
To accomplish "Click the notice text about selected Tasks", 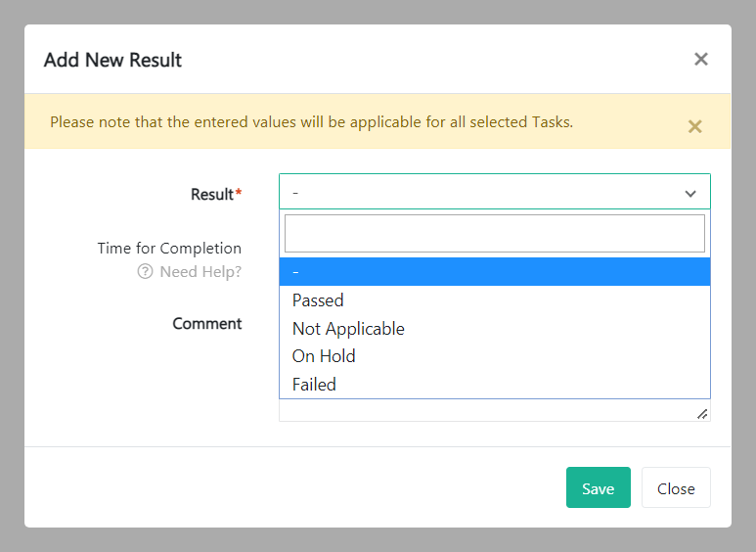I will (311, 122).
